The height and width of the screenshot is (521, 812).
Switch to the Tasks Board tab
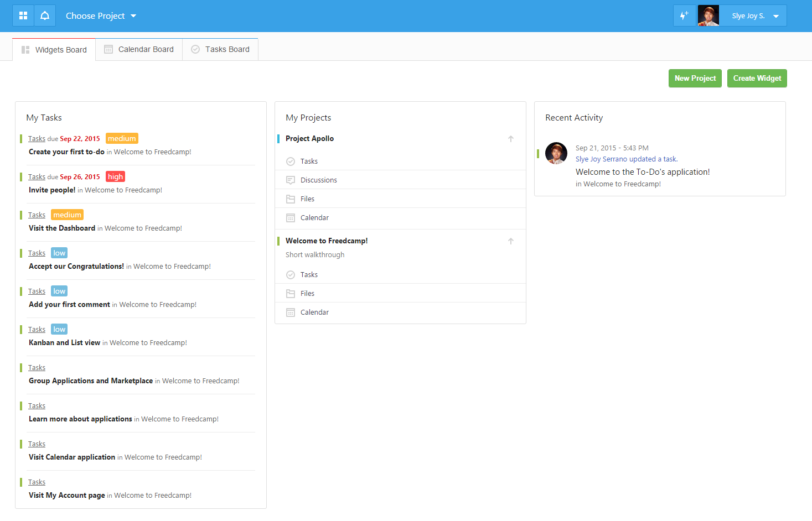coord(220,49)
